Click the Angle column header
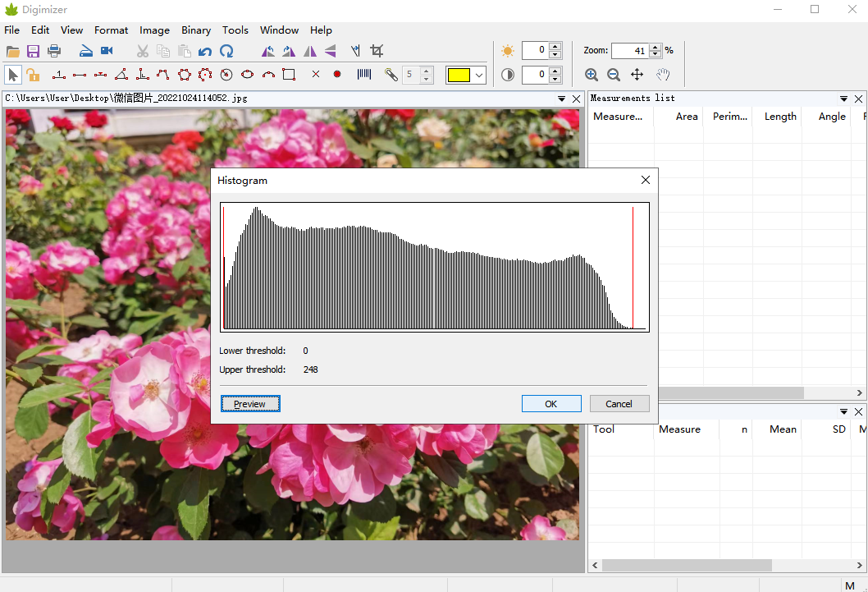The image size is (868, 592). (831, 117)
